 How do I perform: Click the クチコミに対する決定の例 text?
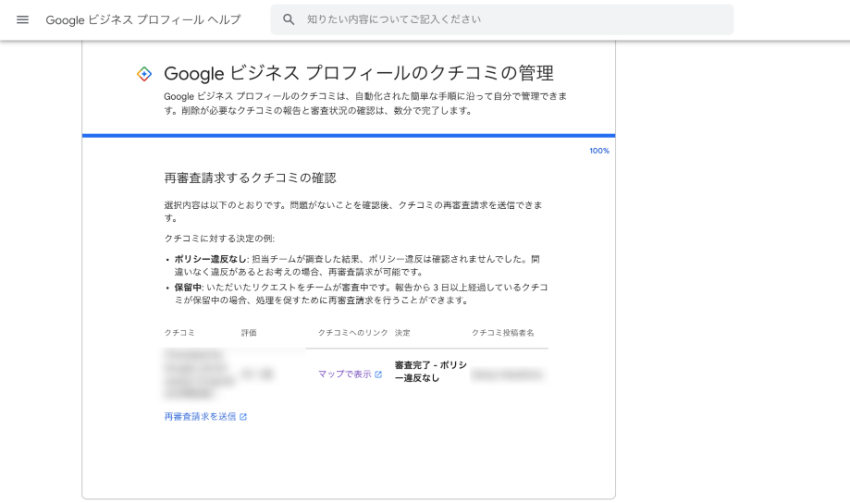point(220,238)
